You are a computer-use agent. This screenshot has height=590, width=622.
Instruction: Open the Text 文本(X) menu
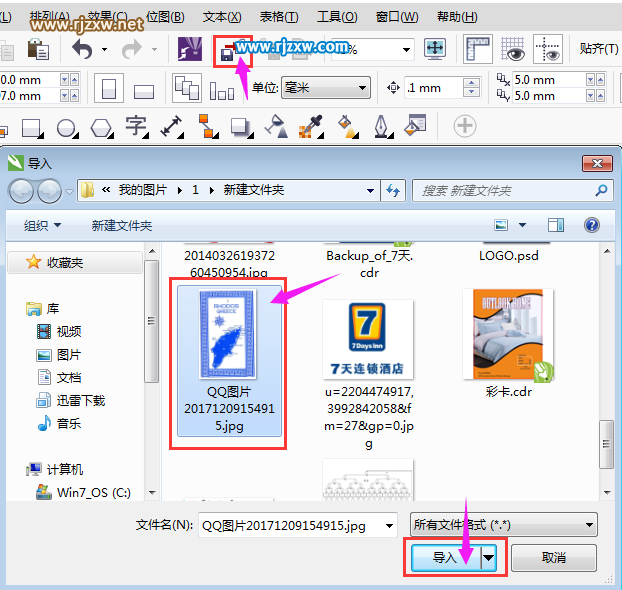pos(222,17)
